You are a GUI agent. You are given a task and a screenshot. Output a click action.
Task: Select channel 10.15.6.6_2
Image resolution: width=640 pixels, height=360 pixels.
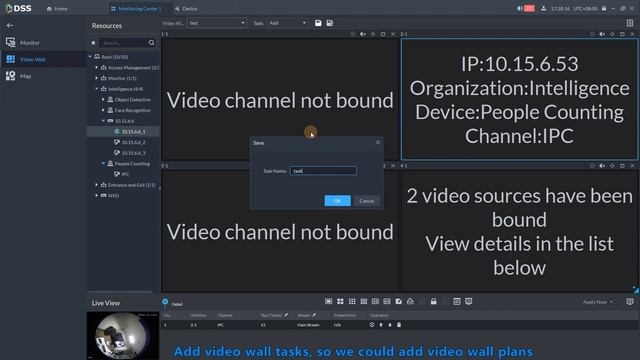coord(129,142)
